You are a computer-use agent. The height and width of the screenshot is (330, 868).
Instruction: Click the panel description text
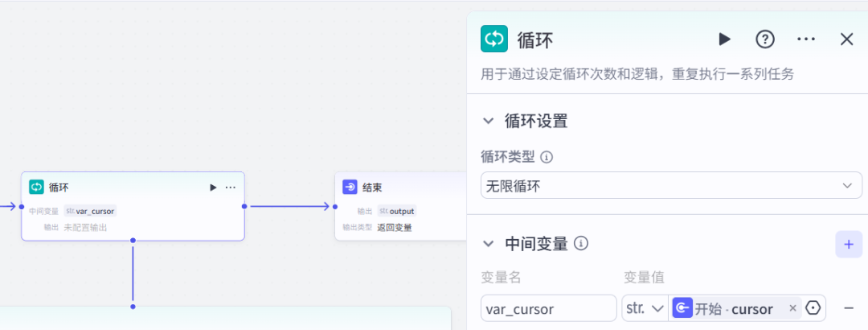[637, 74]
